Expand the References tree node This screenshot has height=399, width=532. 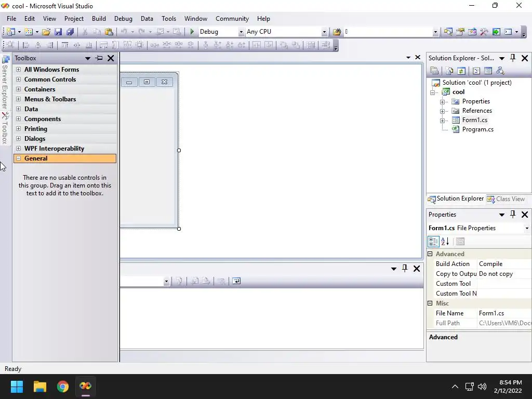442,111
